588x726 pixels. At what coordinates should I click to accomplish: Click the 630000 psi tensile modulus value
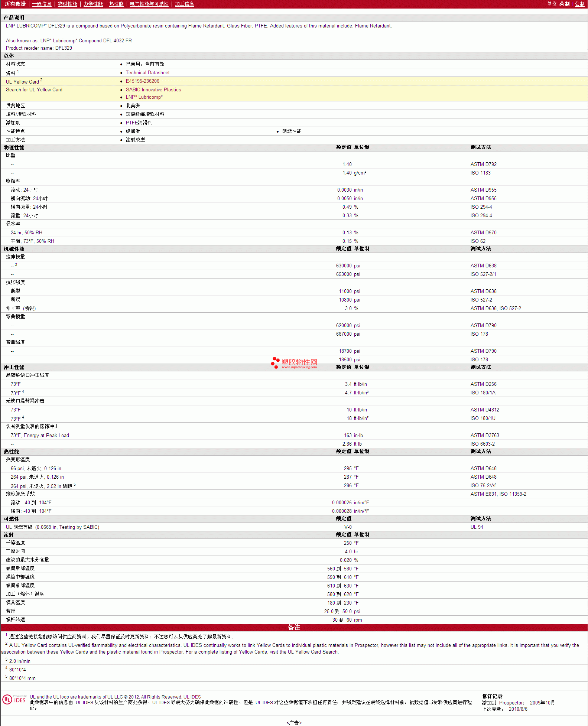[348, 266]
